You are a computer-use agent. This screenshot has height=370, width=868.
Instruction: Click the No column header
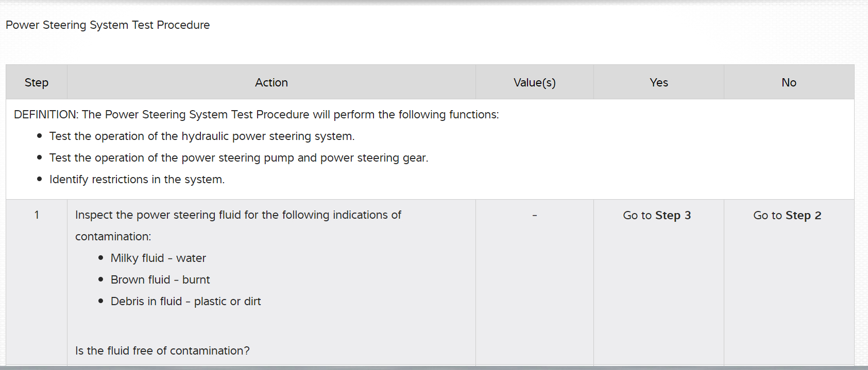click(789, 82)
